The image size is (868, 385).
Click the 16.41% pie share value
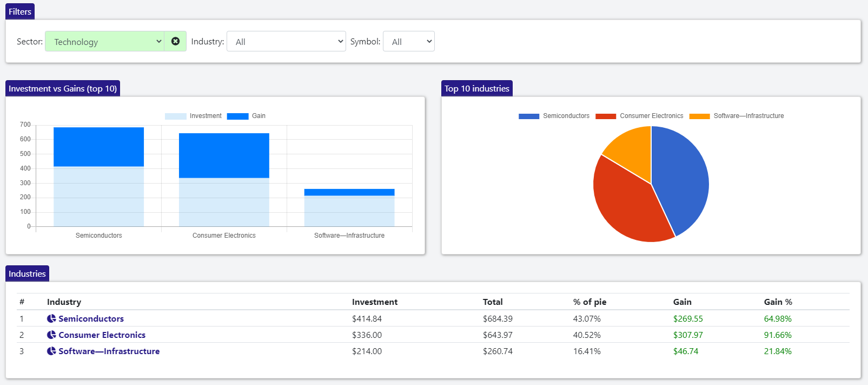[x=587, y=351]
